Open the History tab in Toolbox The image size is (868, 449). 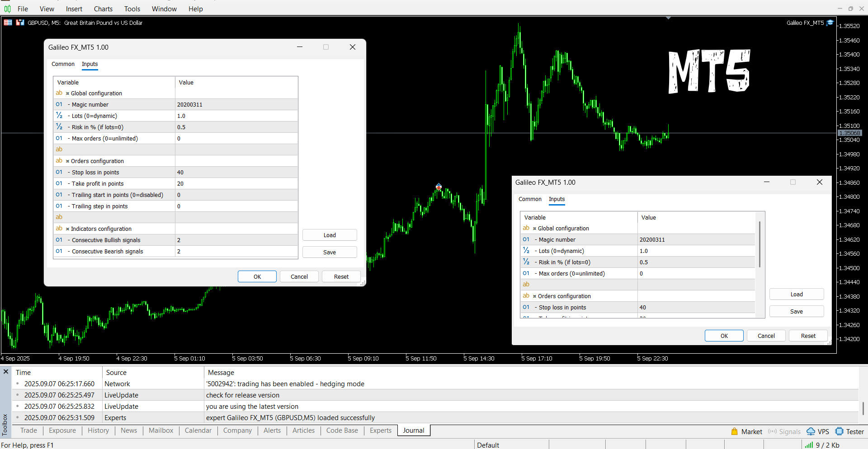pyautogui.click(x=98, y=430)
